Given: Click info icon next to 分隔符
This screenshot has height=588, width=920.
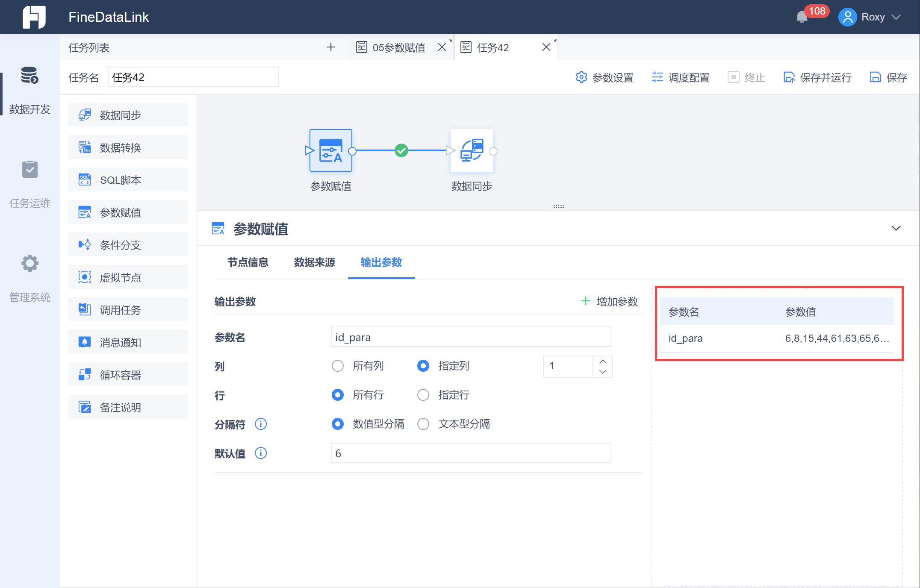Looking at the screenshot, I should click(260, 424).
